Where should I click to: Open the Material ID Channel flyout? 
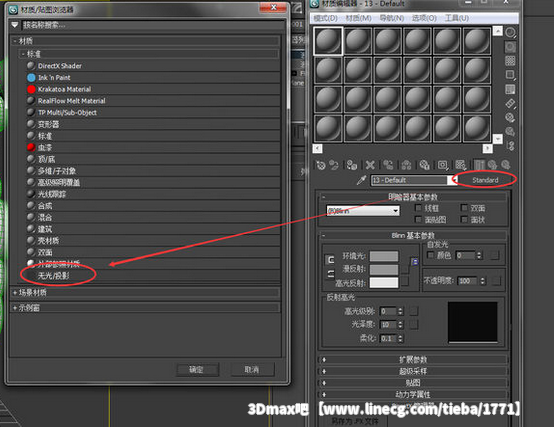(x=443, y=165)
